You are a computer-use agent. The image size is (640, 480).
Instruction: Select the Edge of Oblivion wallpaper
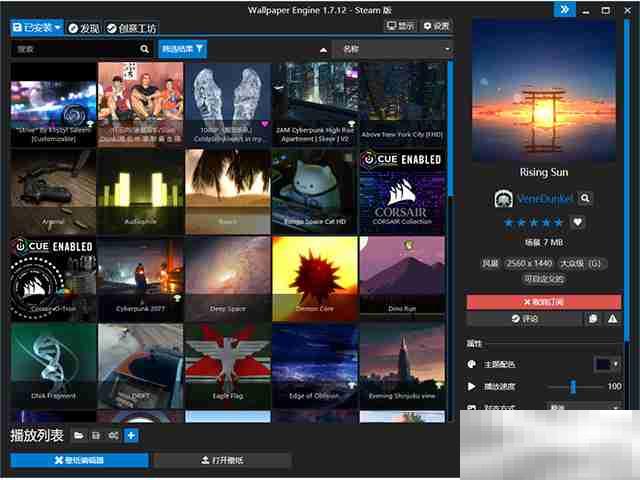click(x=315, y=366)
